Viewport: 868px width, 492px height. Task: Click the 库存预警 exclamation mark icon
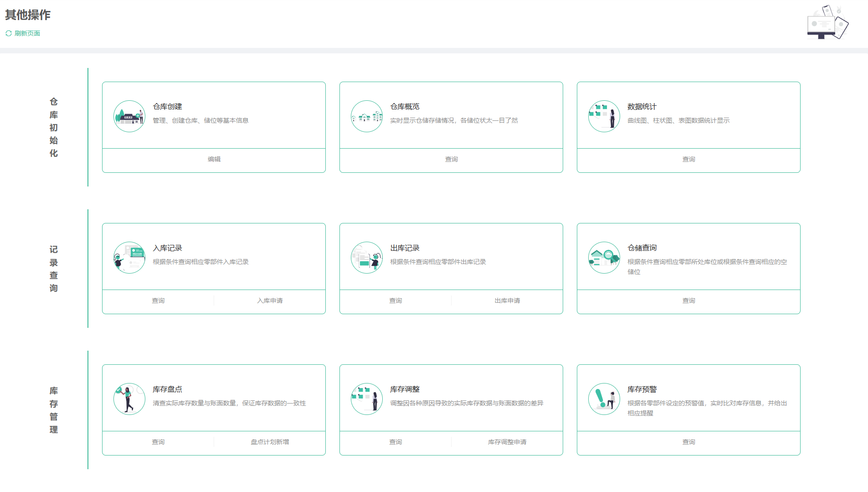coord(604,399)
